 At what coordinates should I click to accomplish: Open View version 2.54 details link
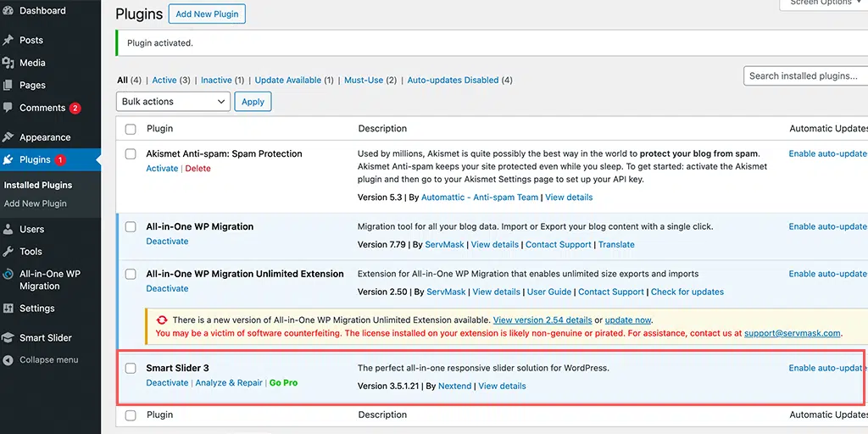coord(542,320)
